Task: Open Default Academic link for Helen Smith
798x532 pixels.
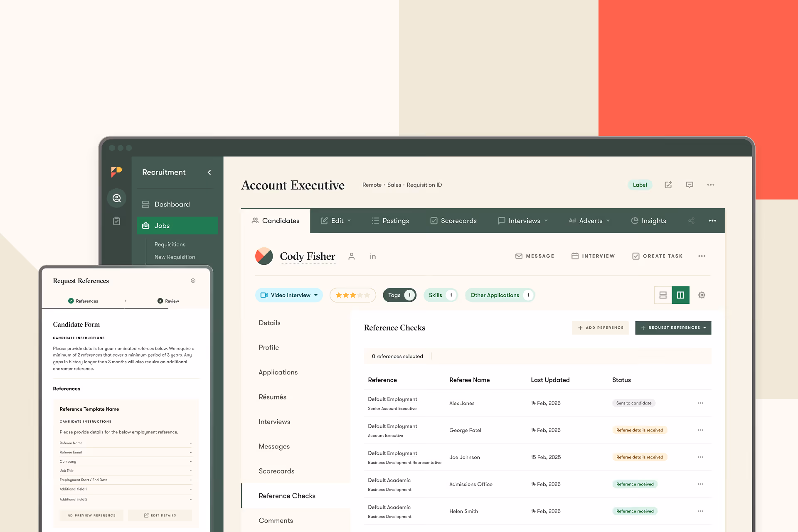Action: coord(389,507)
